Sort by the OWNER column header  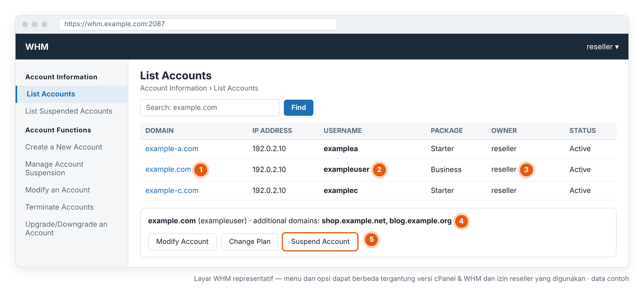click(x=504, y=131)
